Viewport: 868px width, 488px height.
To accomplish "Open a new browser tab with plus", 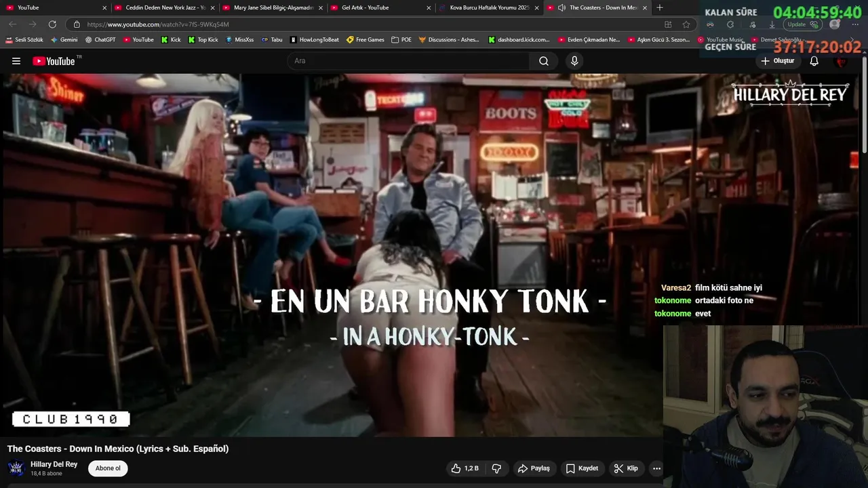I will 660,7.
